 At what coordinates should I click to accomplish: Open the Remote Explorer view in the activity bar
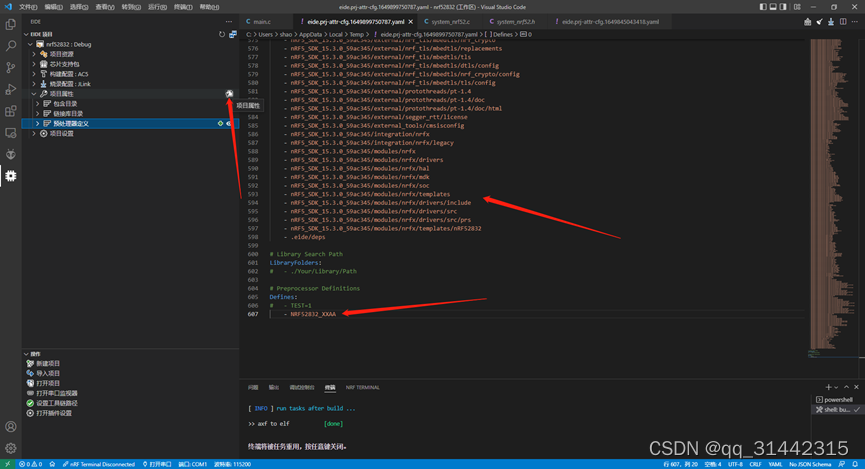(10, 132)
